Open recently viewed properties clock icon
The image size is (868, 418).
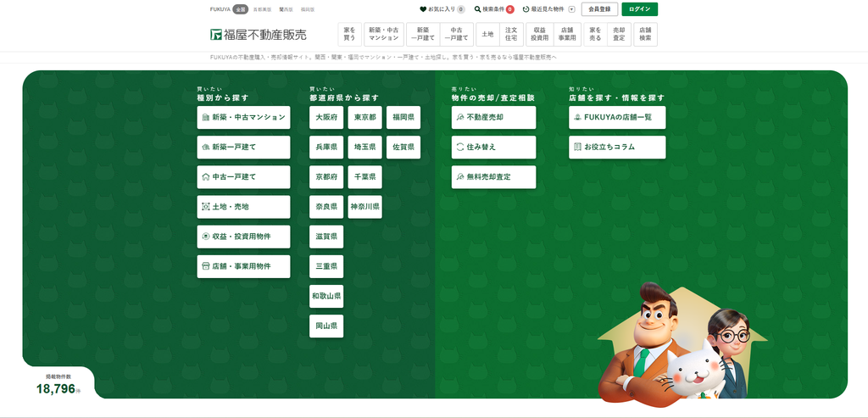pos(526,9)
